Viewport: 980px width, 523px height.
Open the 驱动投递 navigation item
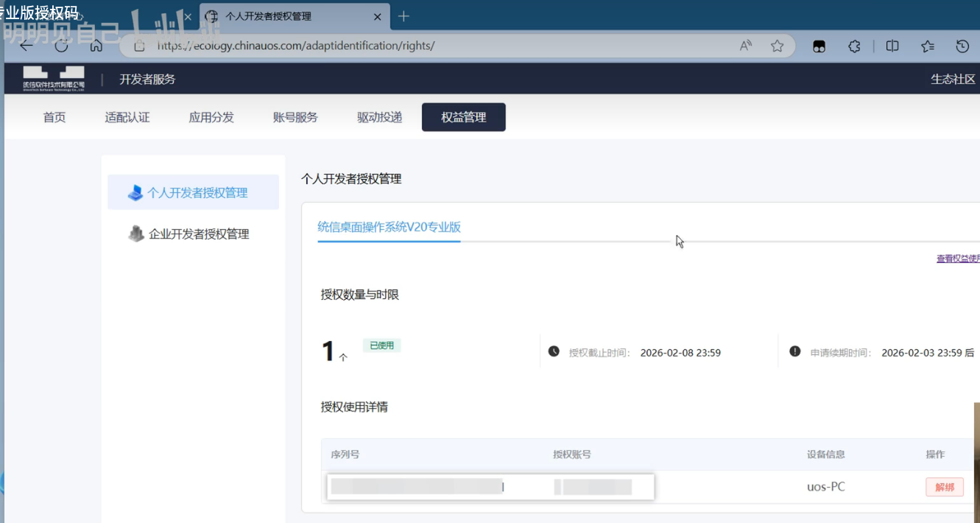click(380, 117)
